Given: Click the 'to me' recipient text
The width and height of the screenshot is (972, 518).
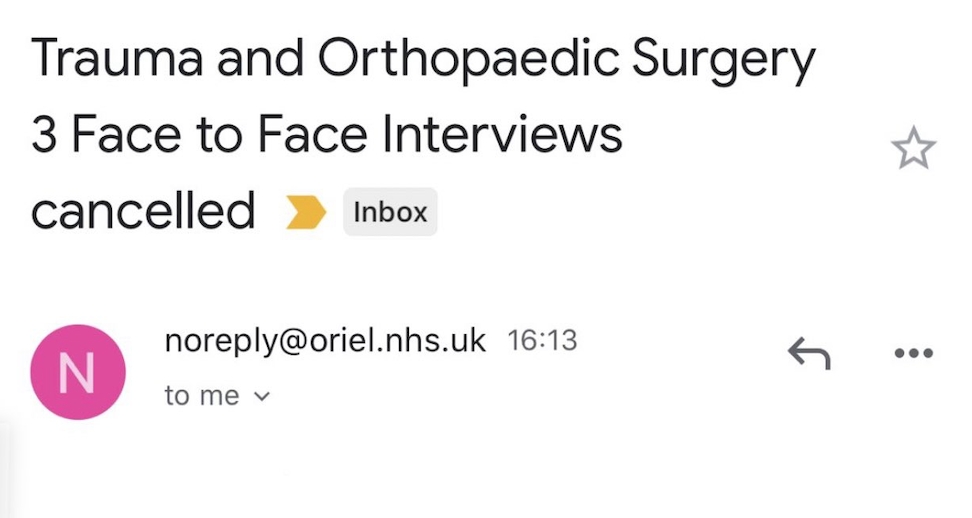Looking at the screenshot, I should pos(202,395).
